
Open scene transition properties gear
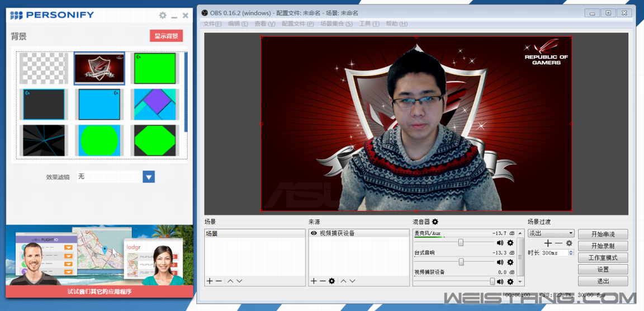pyautogui.click(x=569, y=243)
